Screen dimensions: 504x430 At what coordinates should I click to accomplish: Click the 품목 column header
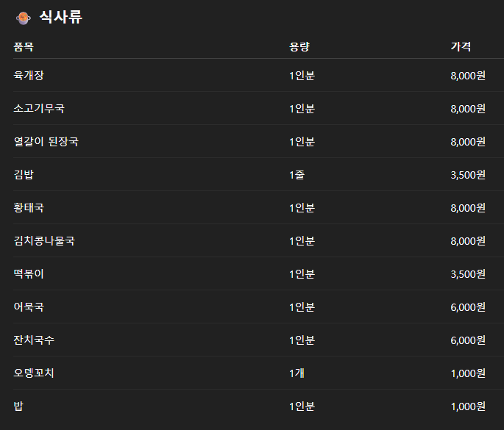pyautogui.click(x=24, y=47)
